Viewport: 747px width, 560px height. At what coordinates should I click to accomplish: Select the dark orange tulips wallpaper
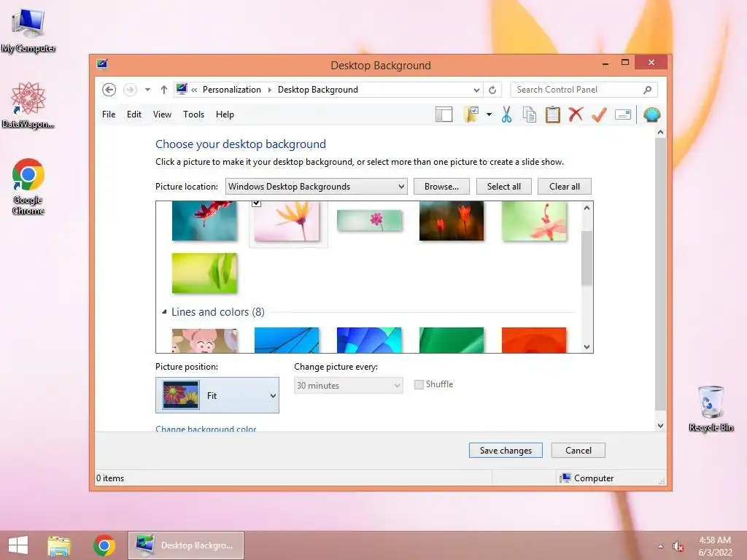click(451, 221)
